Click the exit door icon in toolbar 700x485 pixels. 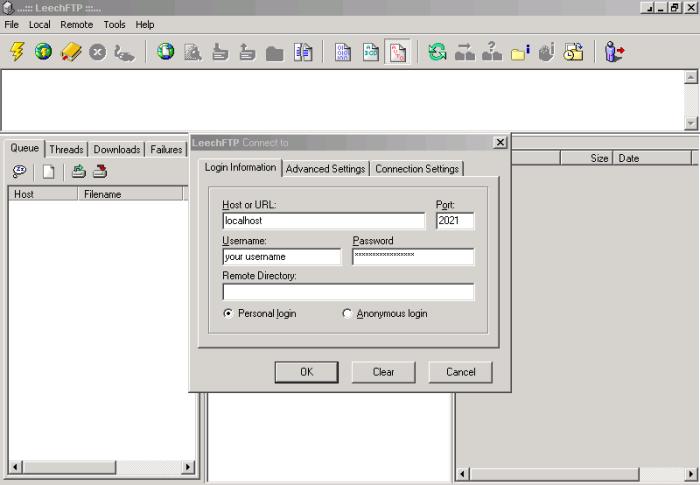click(614, 52)
